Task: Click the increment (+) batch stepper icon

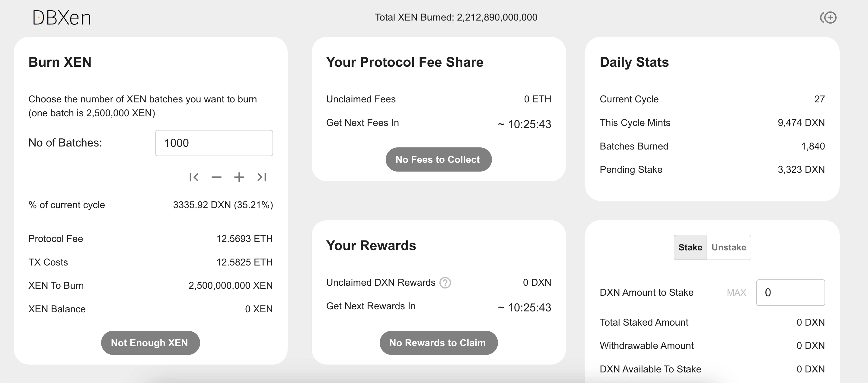Action: (239, 177)
